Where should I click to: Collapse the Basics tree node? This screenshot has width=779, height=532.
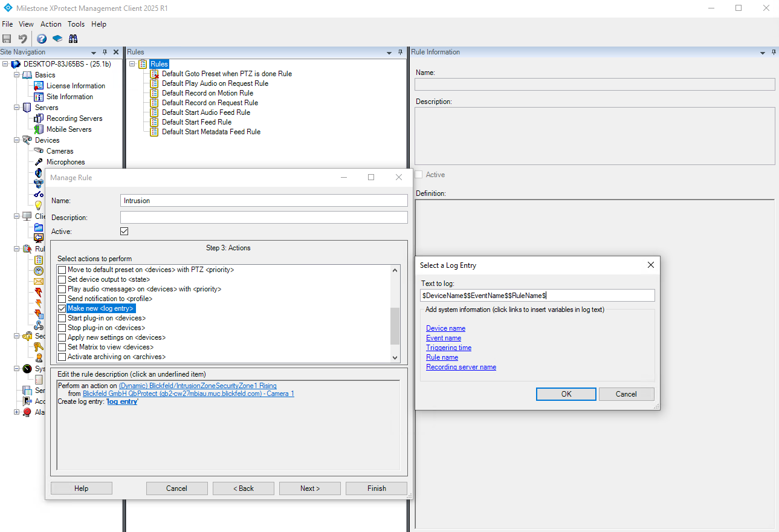click(x=16, y=75)
